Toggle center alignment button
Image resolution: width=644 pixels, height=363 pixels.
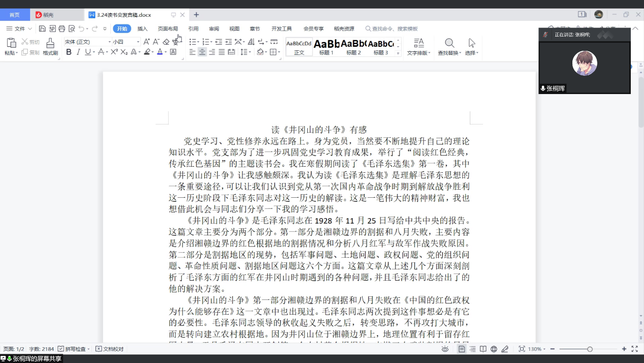(x=202, y=52)
